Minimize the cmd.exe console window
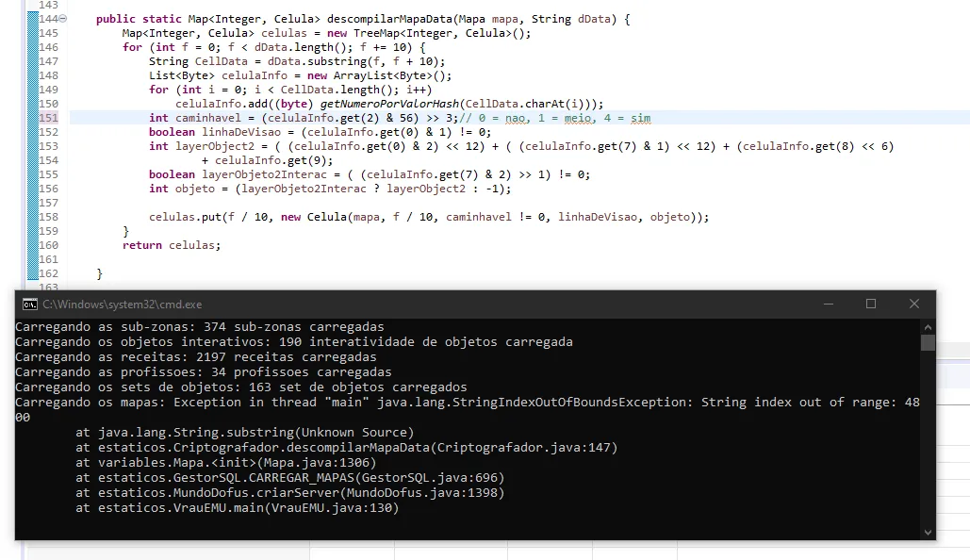Screen dimensions: 970x560 pos(828,304)
